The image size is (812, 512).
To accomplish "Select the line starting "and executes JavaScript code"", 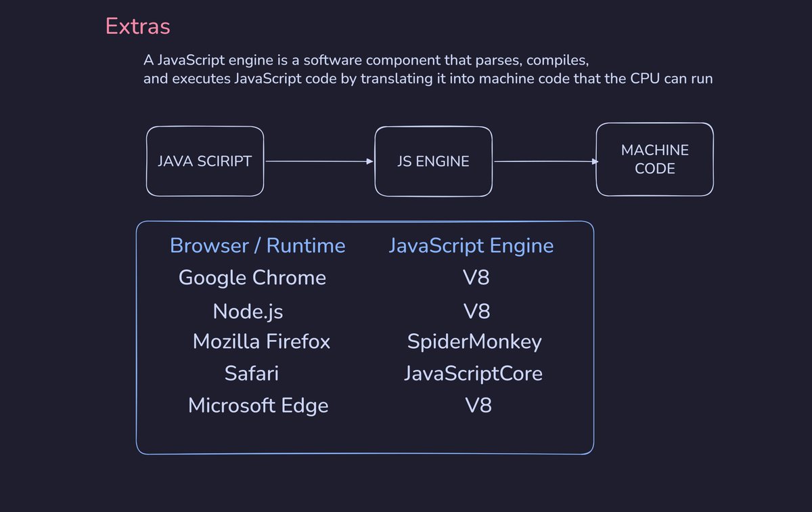I will [428, 79].
